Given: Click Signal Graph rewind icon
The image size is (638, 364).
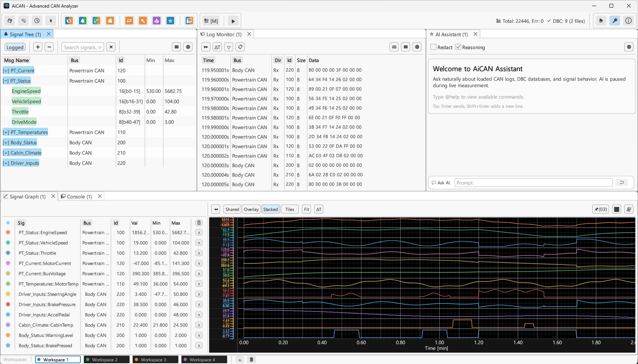Looking at the screenshot, I should click(216, 209).
